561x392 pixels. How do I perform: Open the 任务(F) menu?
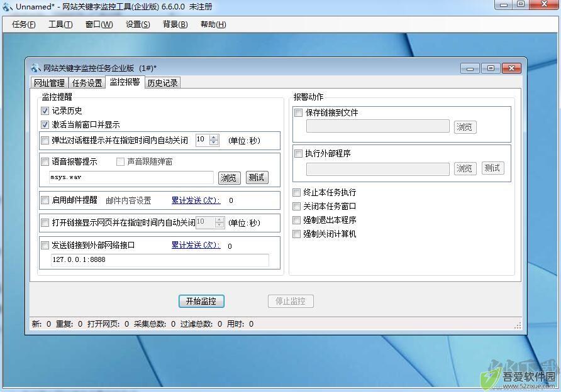(24, 24)
